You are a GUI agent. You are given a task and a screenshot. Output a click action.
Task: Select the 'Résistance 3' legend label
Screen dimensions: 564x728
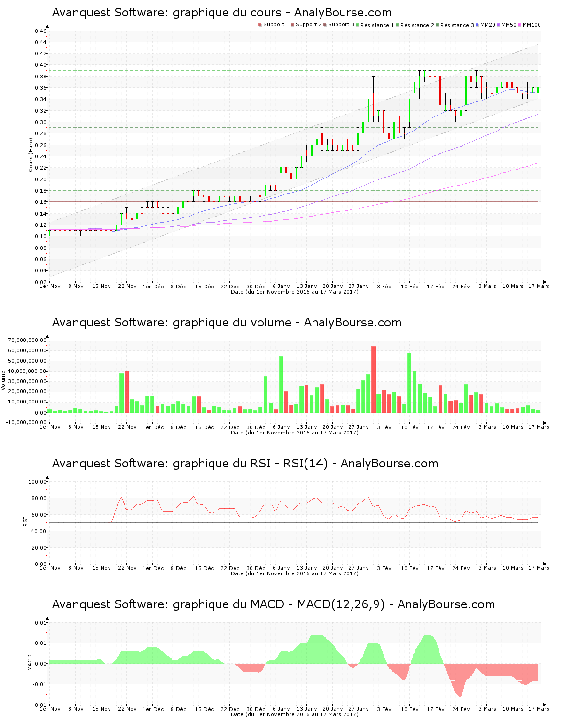tap(457, 25)
